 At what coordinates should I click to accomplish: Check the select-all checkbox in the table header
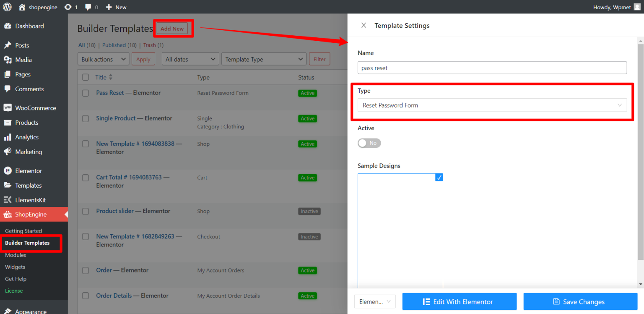click(86, 77)
